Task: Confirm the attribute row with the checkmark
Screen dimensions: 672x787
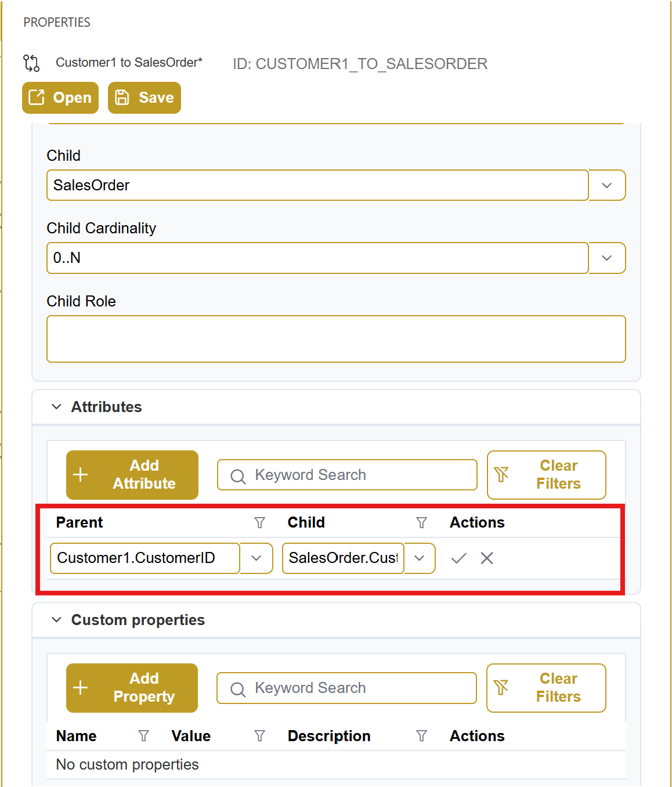Action: click(x=458, y=558)
